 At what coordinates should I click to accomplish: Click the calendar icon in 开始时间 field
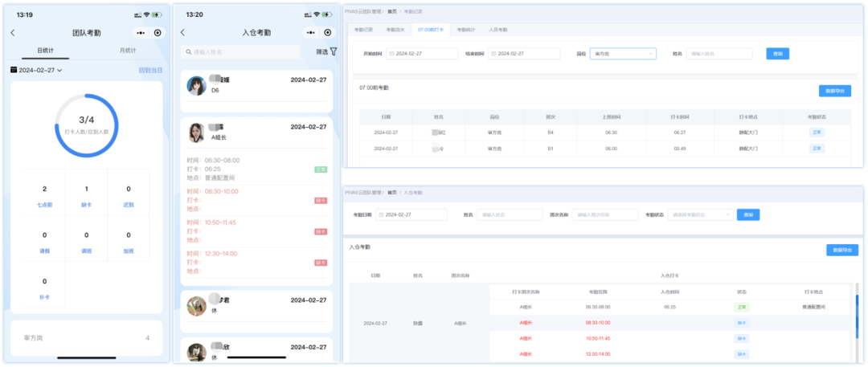(x=391, y=54)
